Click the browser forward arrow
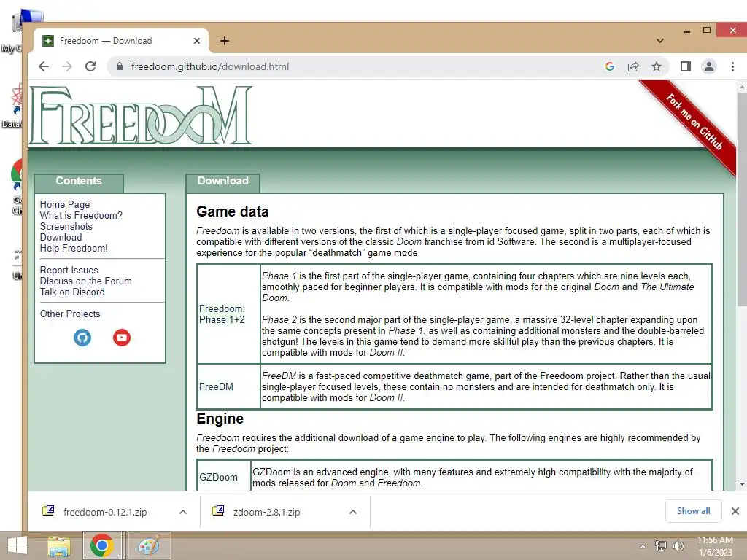 (x=67, y=66)
